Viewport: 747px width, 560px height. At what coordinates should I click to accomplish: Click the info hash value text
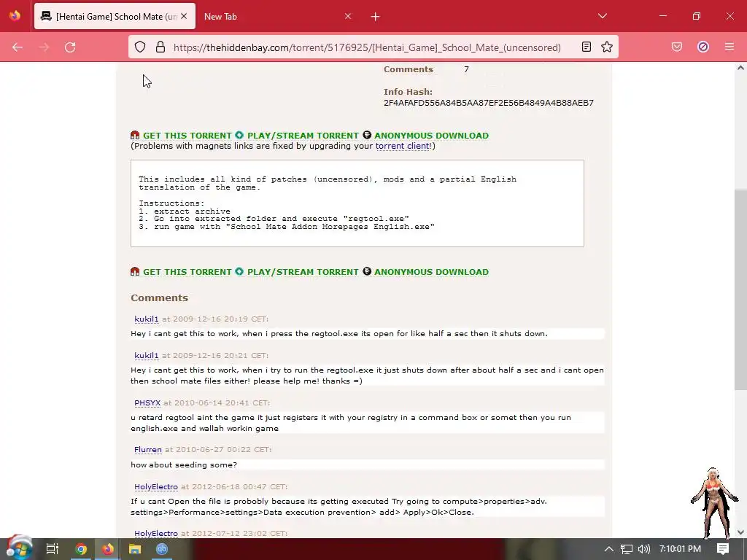pos(488,103)
